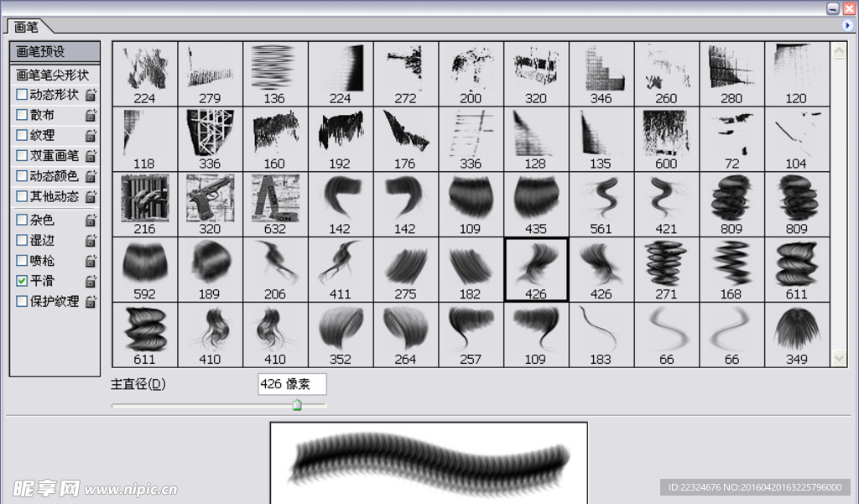Choose the bangs hair brush labeled 349
859x504 pixels.
coord(796,329)
